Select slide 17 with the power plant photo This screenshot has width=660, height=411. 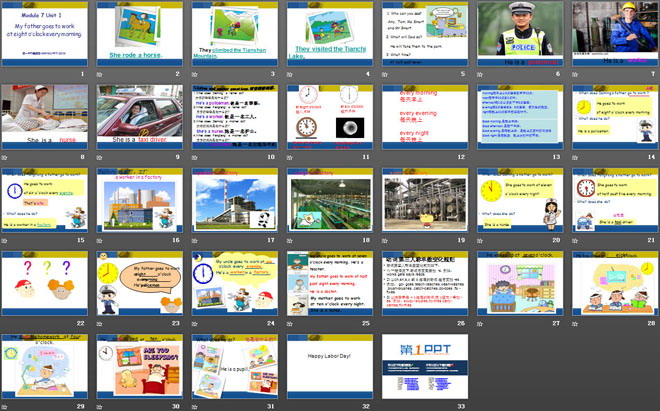click(235, 200)
